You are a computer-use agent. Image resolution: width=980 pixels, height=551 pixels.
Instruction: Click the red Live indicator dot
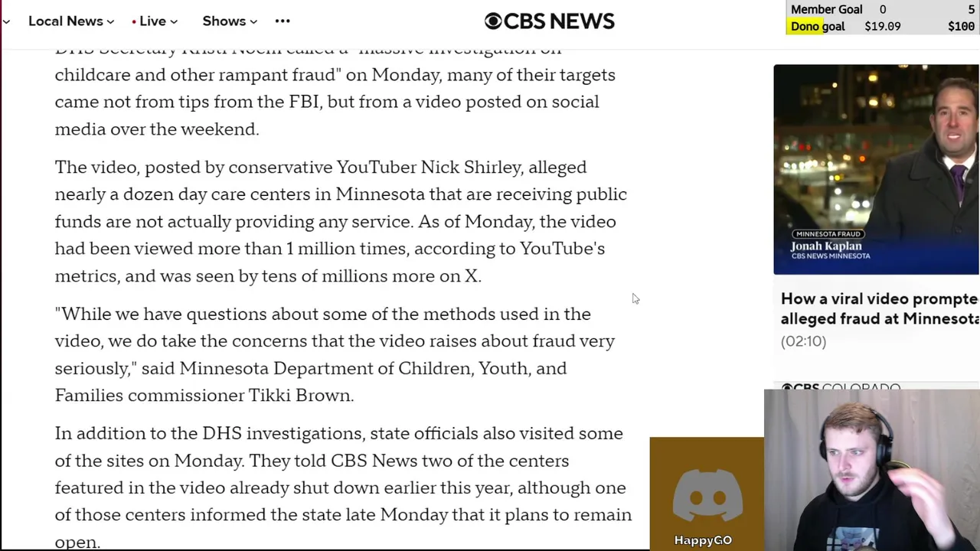point(134,21)
